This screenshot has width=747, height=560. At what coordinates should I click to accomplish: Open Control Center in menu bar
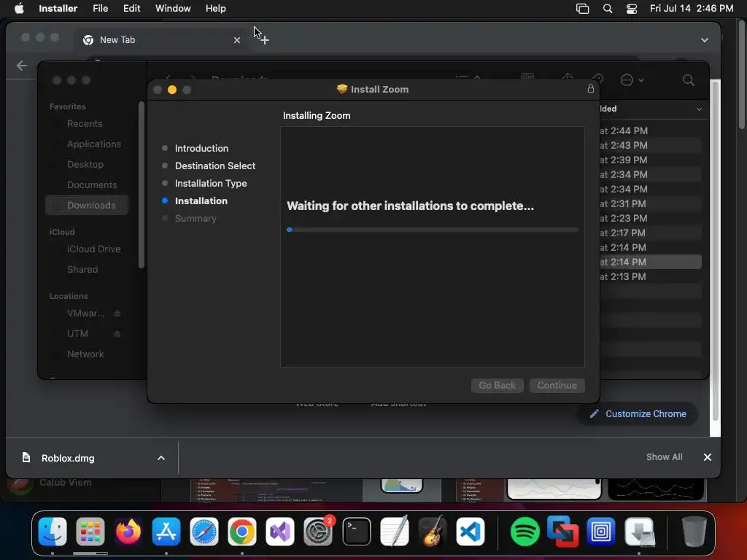click(632, 9)
